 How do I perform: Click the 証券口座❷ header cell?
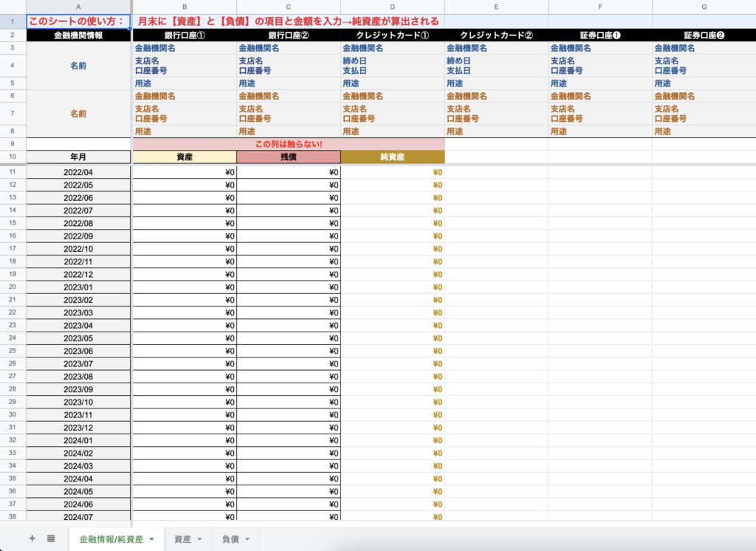point(704,35)
